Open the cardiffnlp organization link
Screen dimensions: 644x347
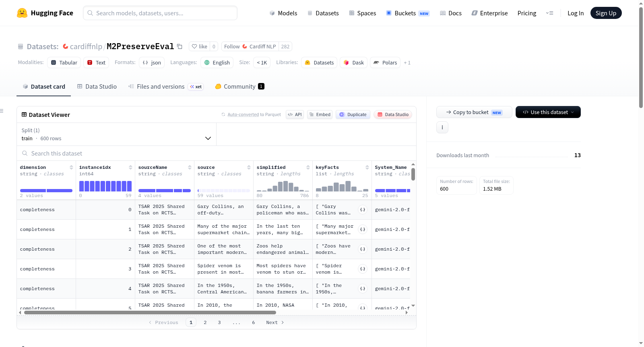[86, 46]
